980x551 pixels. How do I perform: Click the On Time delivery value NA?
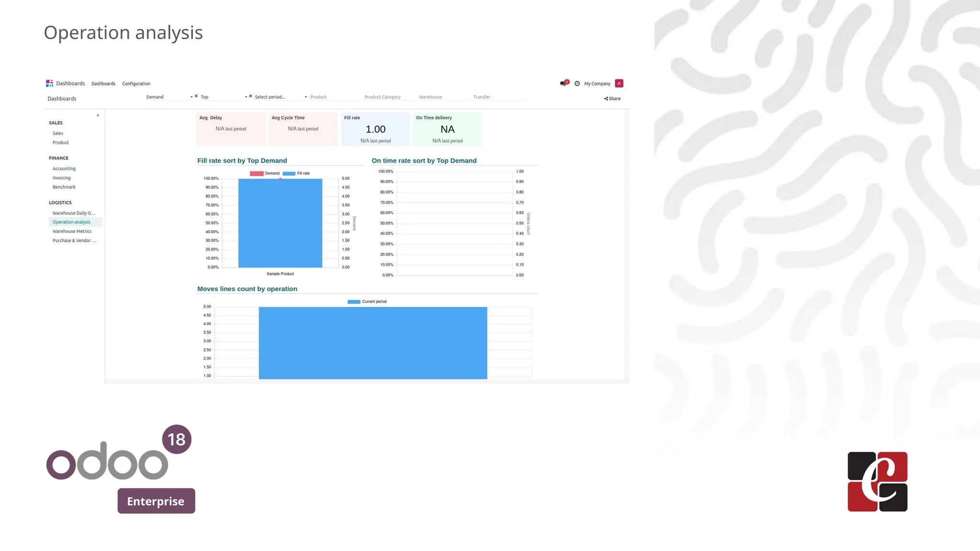447,129
